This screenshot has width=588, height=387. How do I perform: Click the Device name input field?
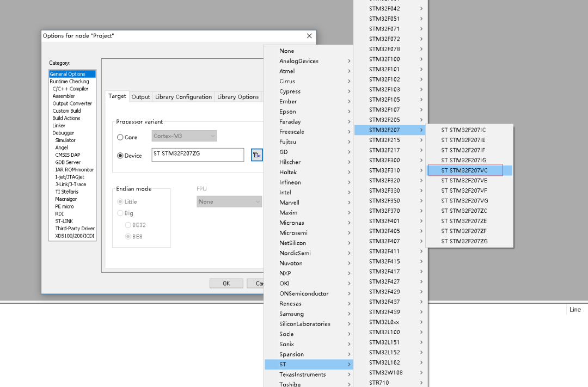[198, 155]
